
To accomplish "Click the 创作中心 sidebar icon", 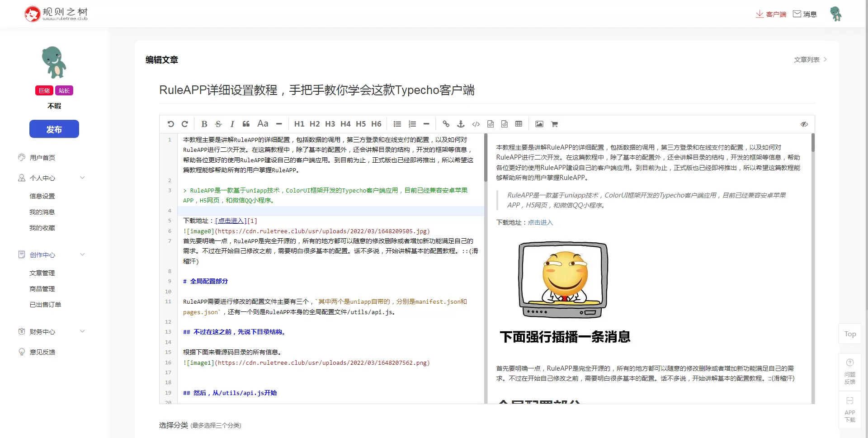I will click(22, 254).
